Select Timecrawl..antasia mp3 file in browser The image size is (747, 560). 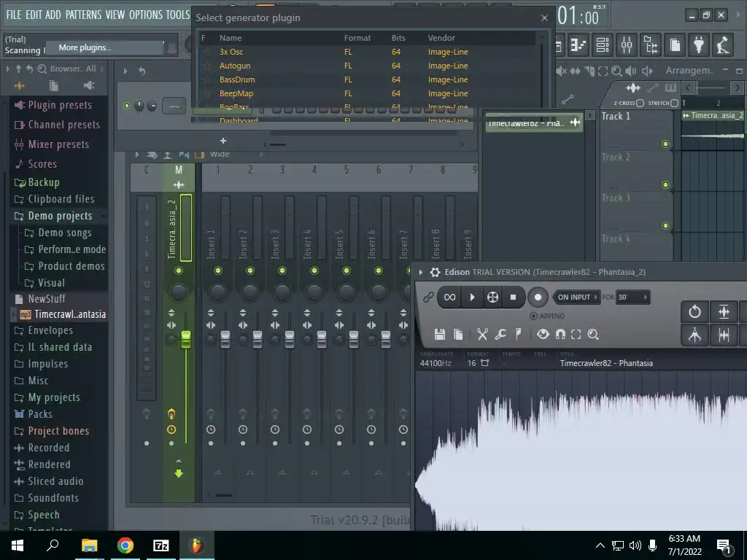coord(63,314)
